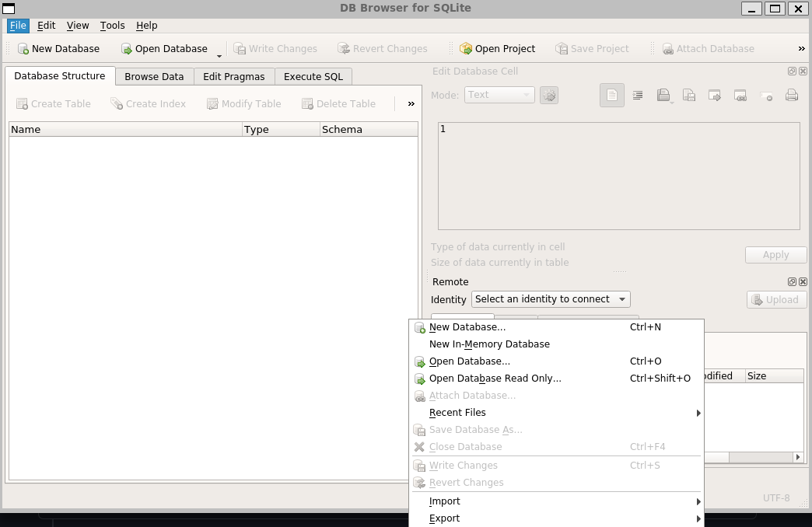Click the Attach Database toolbar icon
This screenshot has width=812, height=527.
[x=709, y=48]
